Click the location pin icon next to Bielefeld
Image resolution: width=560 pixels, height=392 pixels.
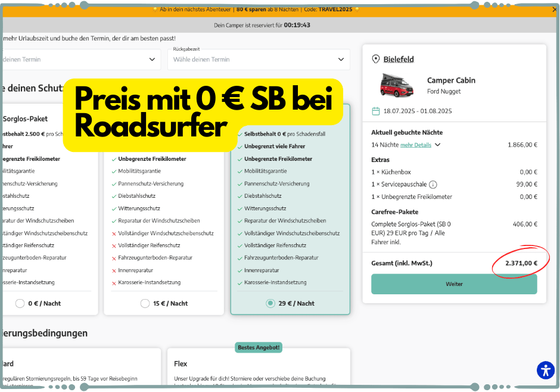[376, 59]
